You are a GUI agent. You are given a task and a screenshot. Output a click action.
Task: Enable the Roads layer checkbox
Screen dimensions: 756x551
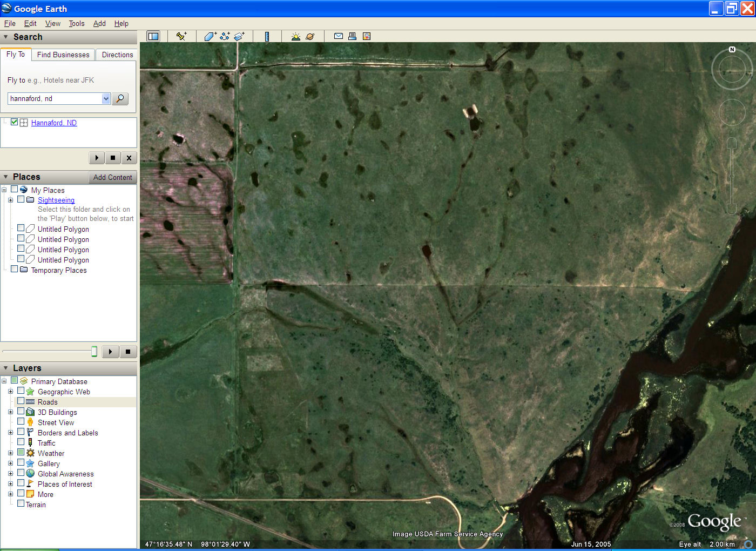click(21, 401)
